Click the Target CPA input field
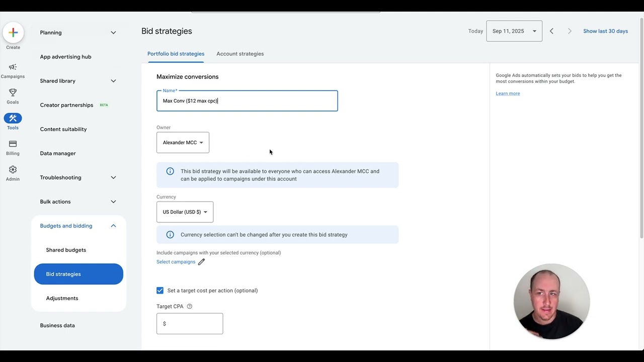Viewport: 644px width, 362px height. coord(190,324)
